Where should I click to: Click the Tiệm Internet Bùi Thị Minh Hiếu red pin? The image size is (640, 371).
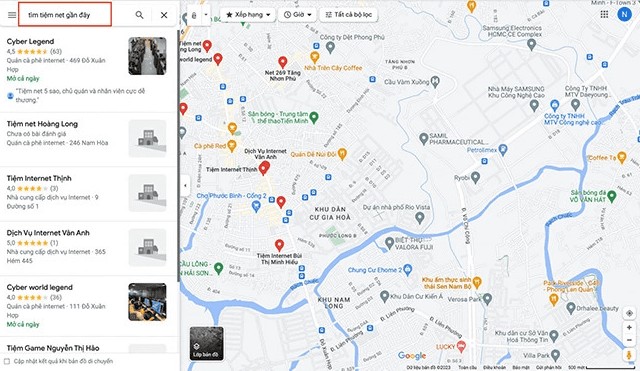pos(279,245)
